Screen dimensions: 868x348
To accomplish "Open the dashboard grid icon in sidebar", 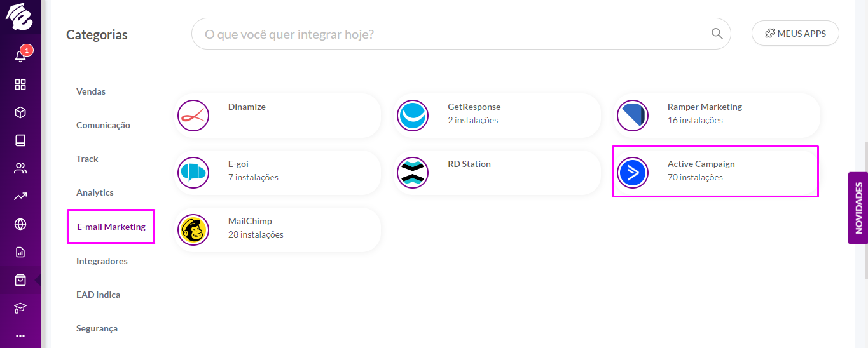I will (x=20, y=84).
